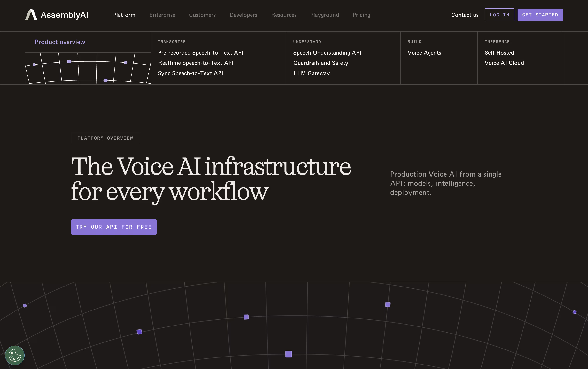Open the cookie preferences icon

pyautogui.click(x=15, y=355)
